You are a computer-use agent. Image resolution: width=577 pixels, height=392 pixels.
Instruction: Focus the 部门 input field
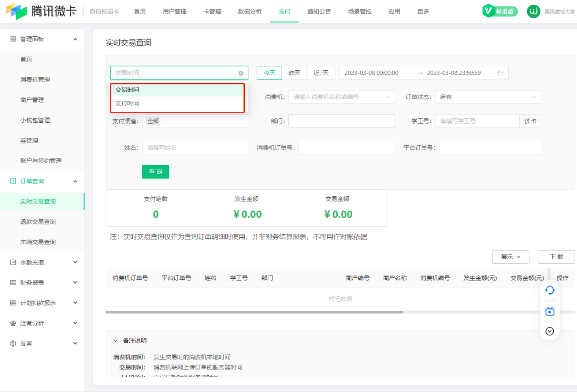pos(342,121)
